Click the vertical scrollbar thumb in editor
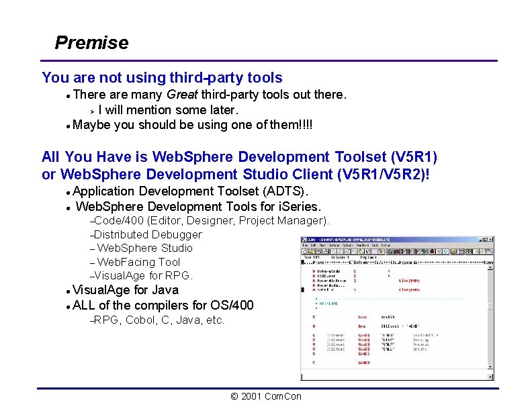 coord(490,306)
